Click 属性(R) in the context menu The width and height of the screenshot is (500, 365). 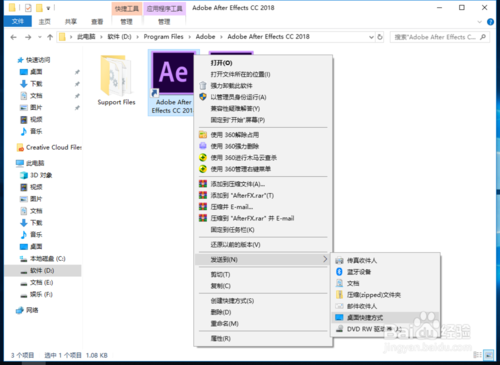(x=263, y=338)
